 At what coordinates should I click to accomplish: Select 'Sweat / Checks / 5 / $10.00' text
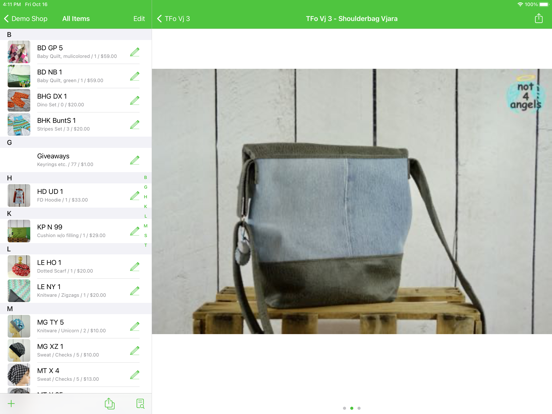pyautogui.click(x=68, y=355)
